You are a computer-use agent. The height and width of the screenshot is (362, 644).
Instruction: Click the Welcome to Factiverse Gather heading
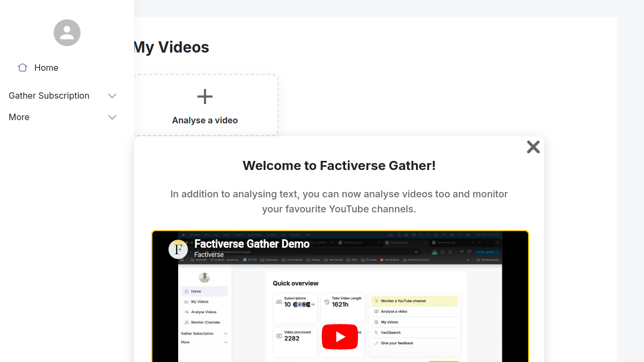pyautogui.click(x=339, y=165)
